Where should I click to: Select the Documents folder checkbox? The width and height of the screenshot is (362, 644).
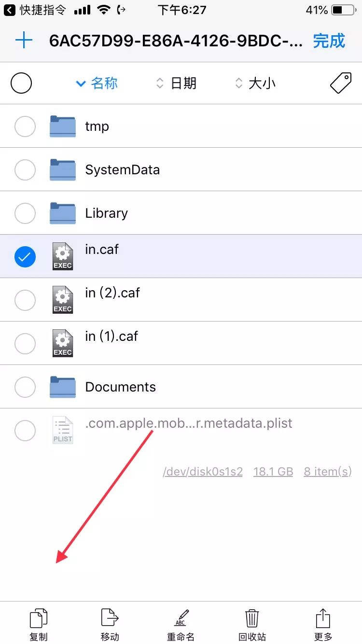click(25, 387)
